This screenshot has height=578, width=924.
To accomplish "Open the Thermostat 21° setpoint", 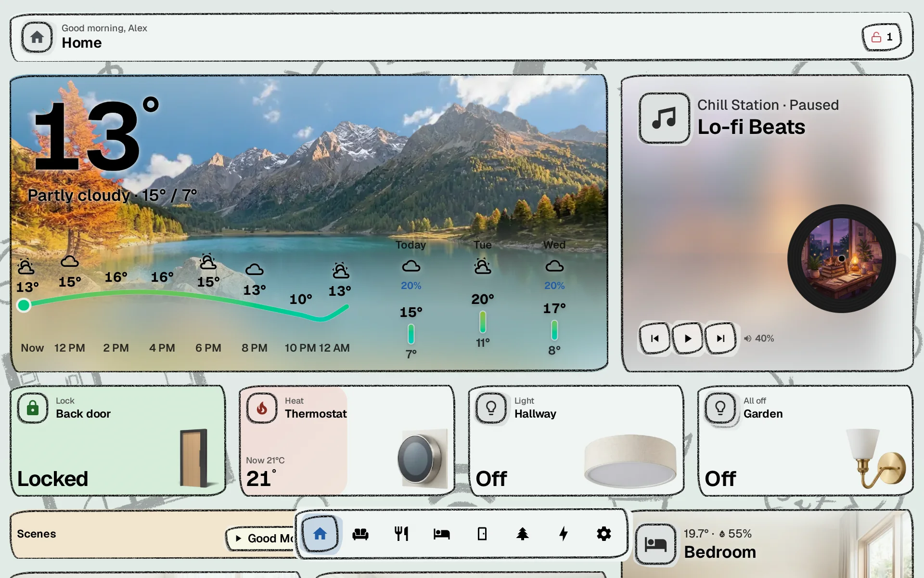I will coord(261,479).
